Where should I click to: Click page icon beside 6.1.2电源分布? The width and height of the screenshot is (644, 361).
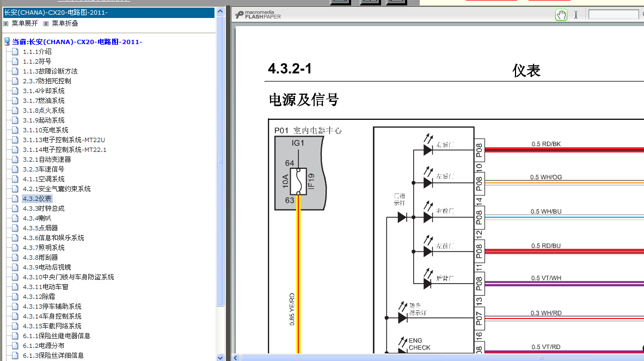pyautogui.click(x=15, y=346)
